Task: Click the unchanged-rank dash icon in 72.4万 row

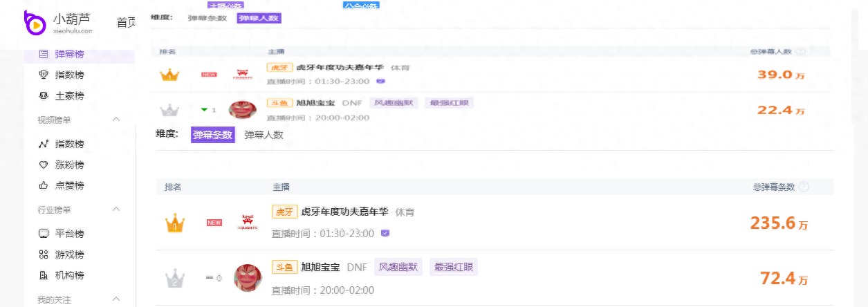Action: click(210, 278)
